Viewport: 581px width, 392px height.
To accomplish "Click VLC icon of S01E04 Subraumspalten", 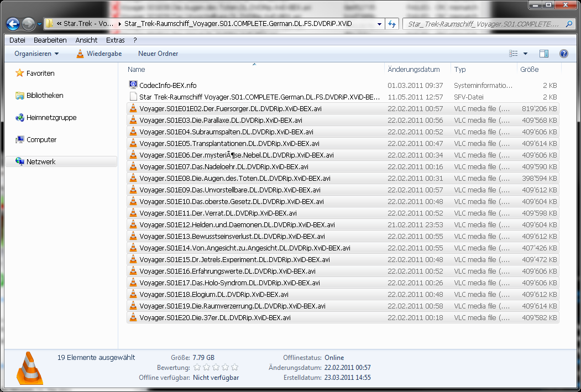I will coord(133,132).
